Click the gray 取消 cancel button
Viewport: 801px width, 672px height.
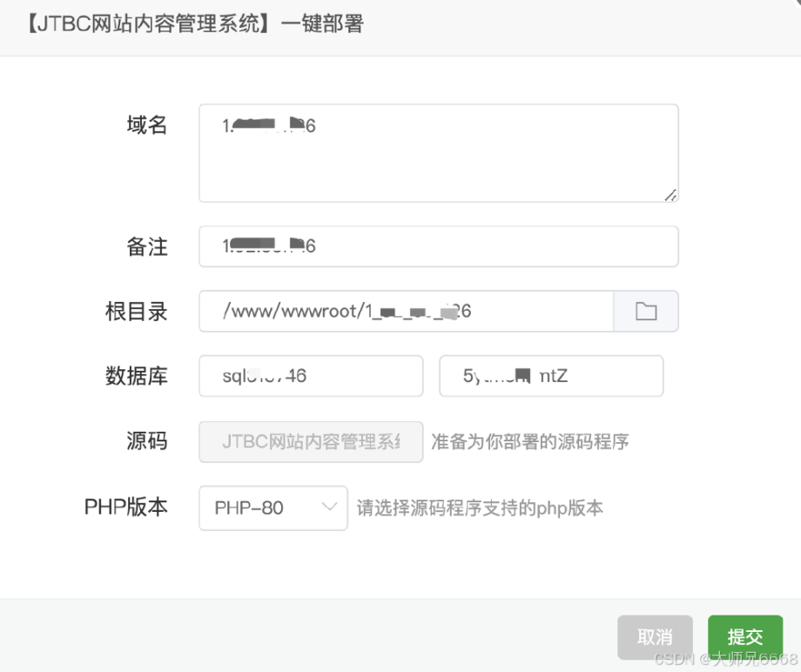tap(655, 637)
